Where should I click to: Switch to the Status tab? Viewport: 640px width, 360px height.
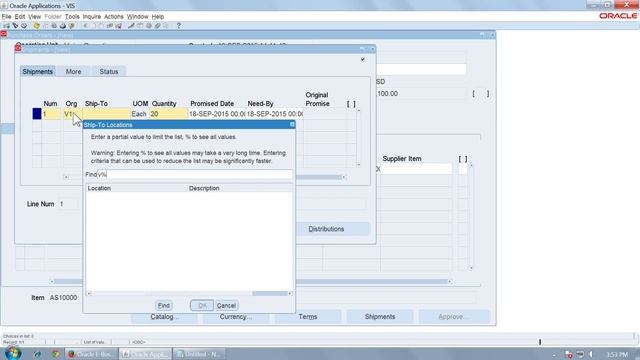pyautogui.click(x=109, y=71)
